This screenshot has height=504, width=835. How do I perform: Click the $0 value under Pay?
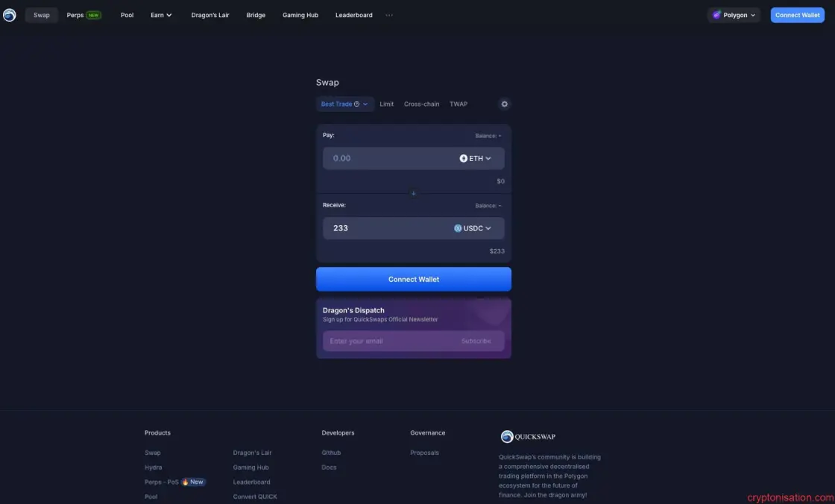click(500, 181)
